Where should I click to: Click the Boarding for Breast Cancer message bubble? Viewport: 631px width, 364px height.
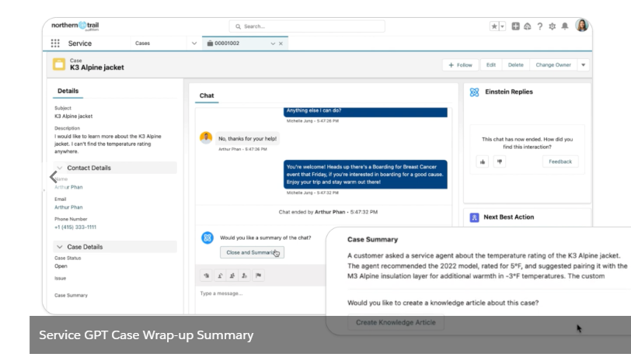pyautogui.click(x=365, y=175)
